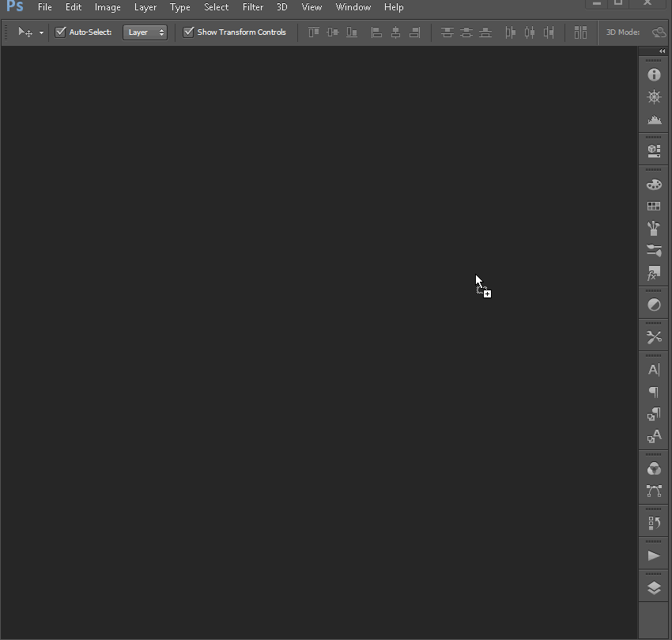Screen dimensions: 672x640
Task: Open the Layer Styles fx panel
Action: 654,273
